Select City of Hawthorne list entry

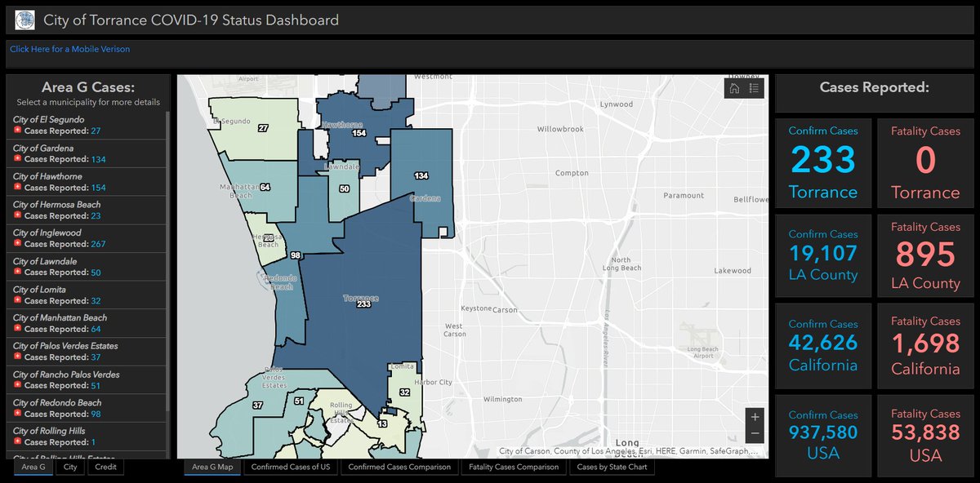point(86,182)
